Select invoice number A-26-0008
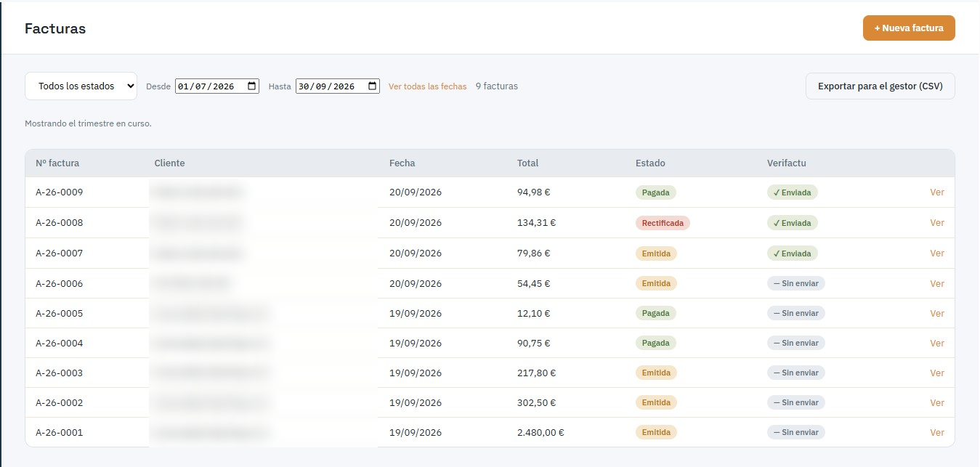The width and height of the screenshot is (980, 467). coord(60,223)
